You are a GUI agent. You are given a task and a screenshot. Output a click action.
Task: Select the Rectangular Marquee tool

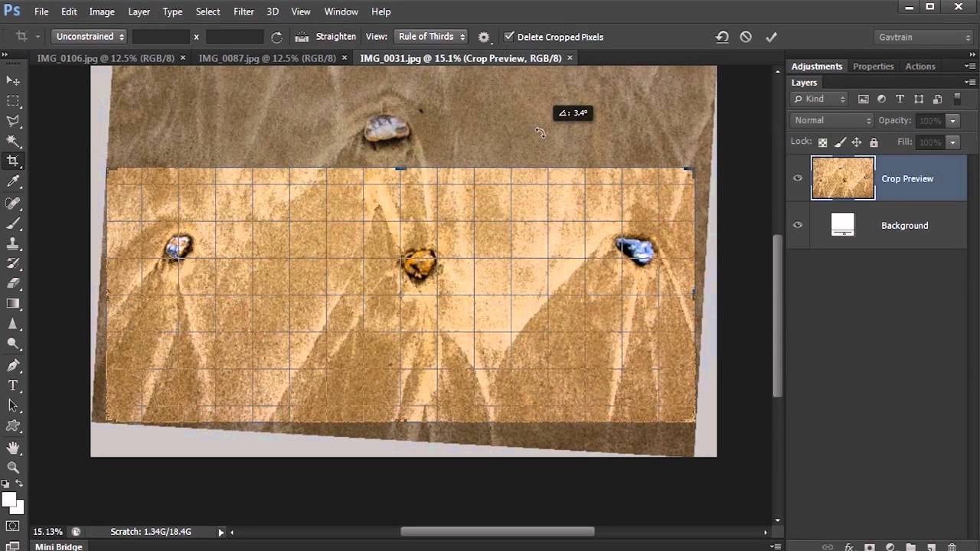pyautogui.click(x=13, y=101)
